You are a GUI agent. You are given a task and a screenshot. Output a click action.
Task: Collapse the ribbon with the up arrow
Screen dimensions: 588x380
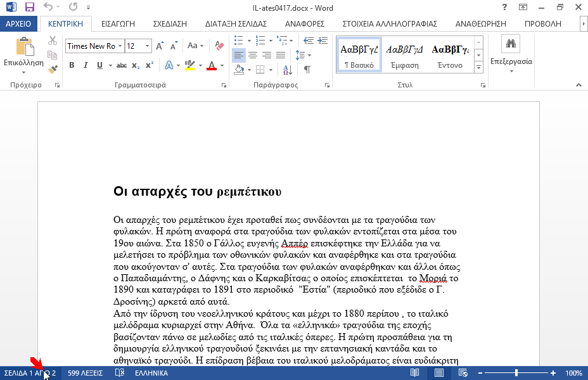point(578,85)
